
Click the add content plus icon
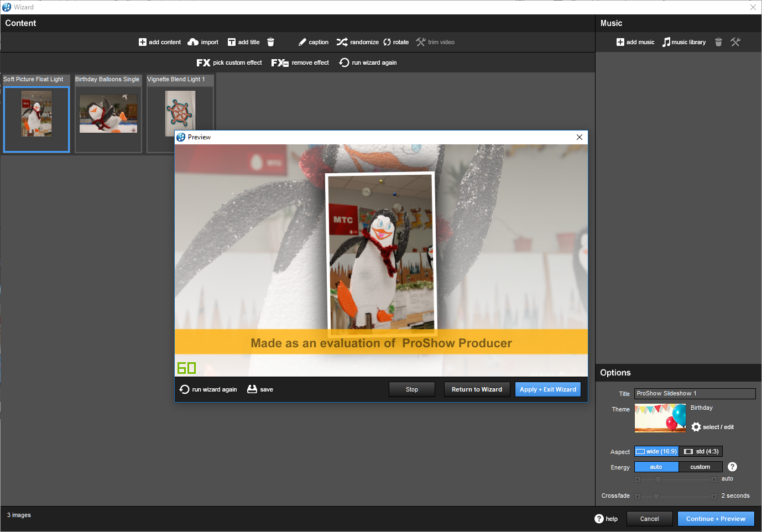click(143, 42)
